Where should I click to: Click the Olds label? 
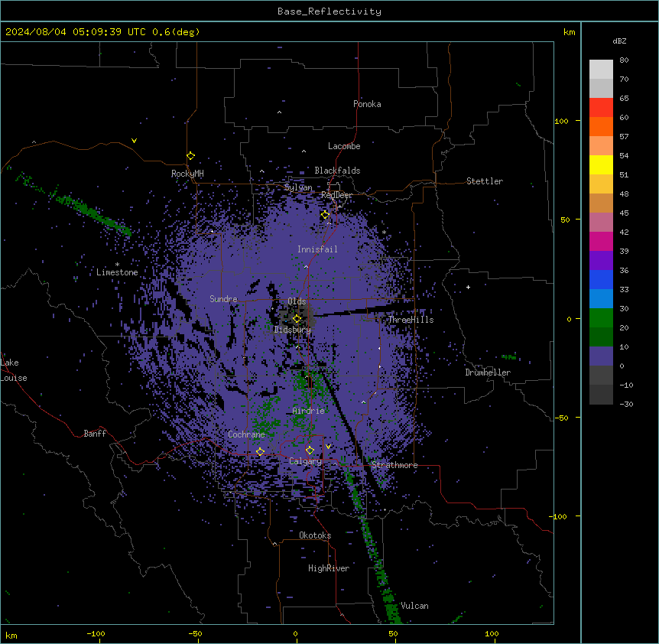tap(297, 301)
